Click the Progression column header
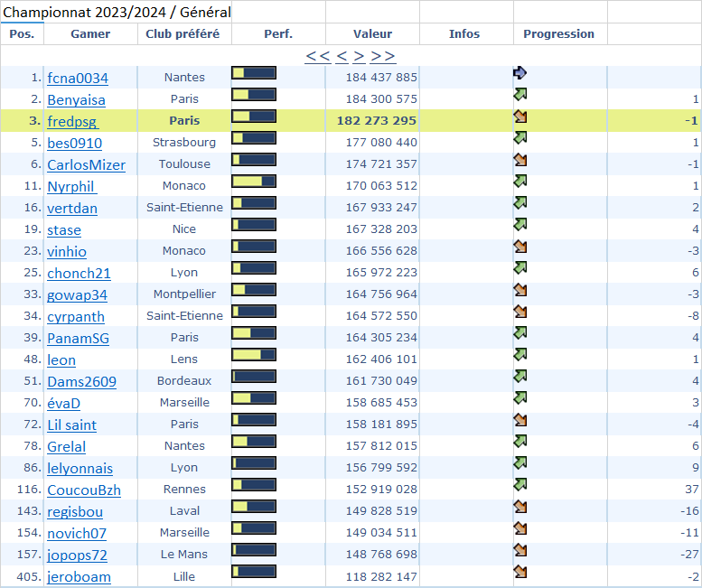This screenshot has height=588, width=702. (558, 34)
